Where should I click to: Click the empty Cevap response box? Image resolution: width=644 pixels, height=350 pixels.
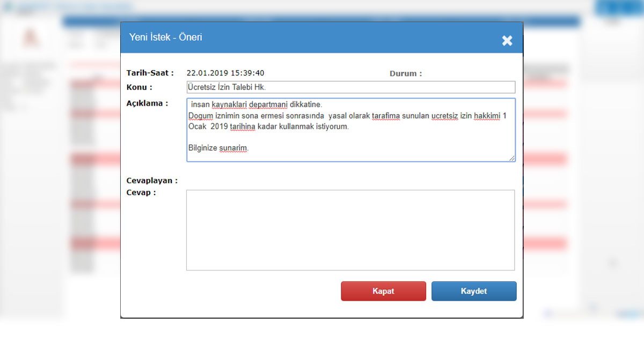(349, 230)
